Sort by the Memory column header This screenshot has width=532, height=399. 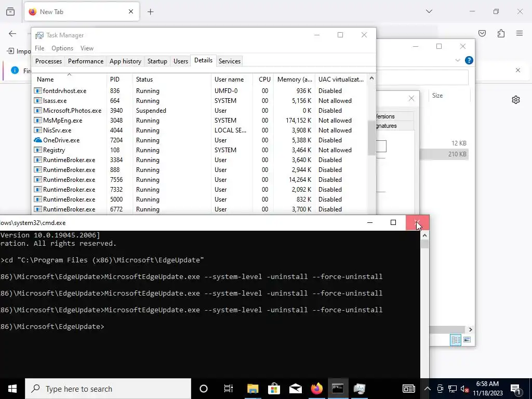pos(294,79)
